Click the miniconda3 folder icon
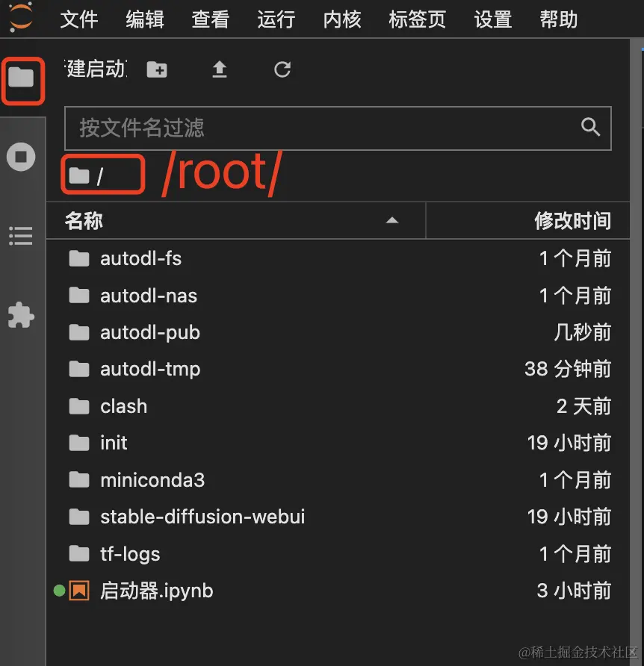The width and height of the screenshot is (644, 666). [x=79, y=479]
